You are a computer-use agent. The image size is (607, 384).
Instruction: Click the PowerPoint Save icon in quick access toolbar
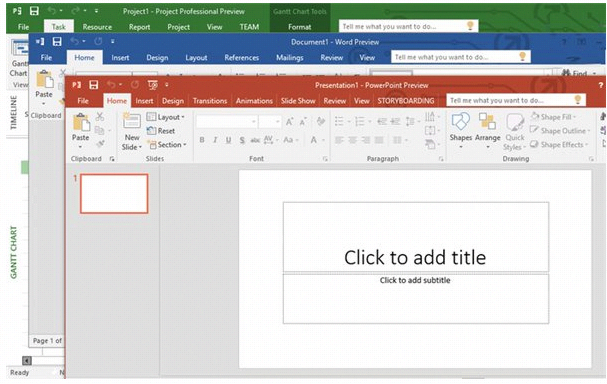point(93,85)
